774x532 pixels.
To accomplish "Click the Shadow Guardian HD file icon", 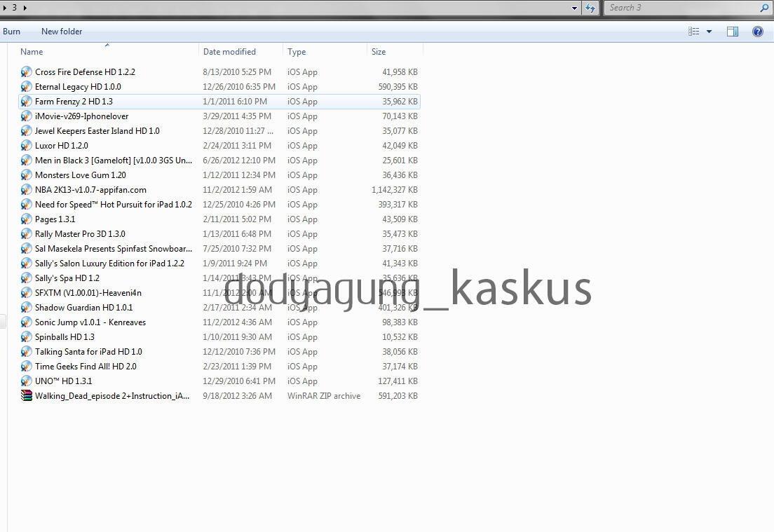I will point(26,308).
